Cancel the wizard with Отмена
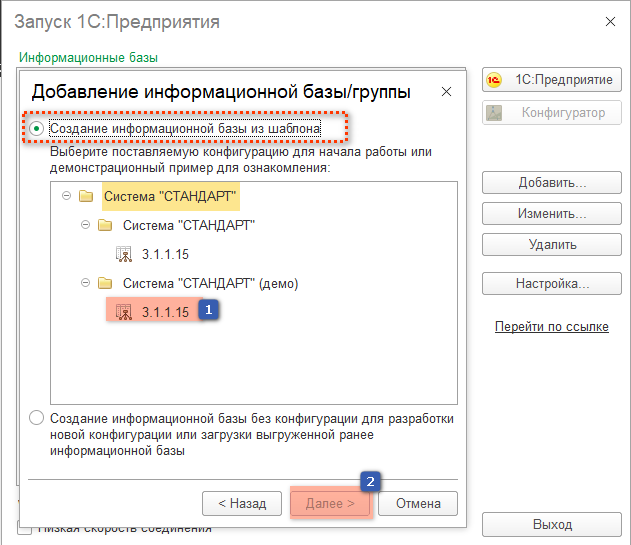The image size is (631, 545). tap(418, 503)
